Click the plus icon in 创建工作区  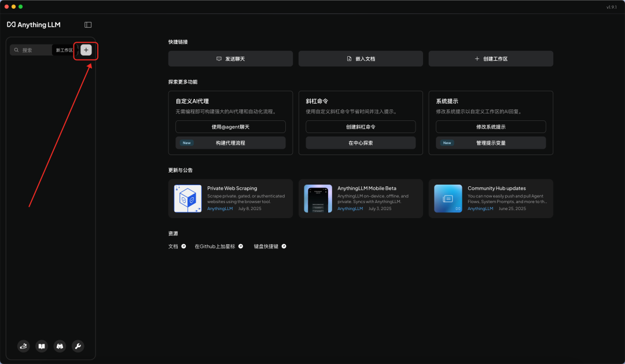pyautogui.click(x=477, y=58)
